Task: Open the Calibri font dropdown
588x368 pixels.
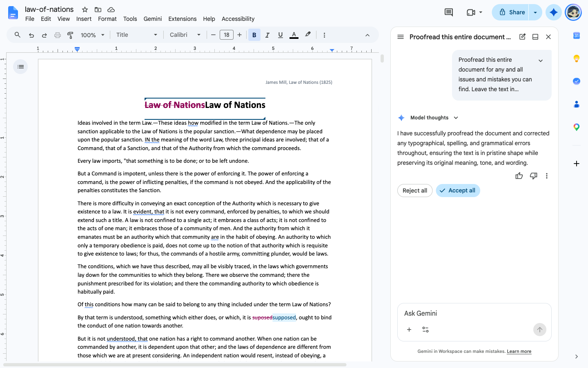Action: pos(185,35)
